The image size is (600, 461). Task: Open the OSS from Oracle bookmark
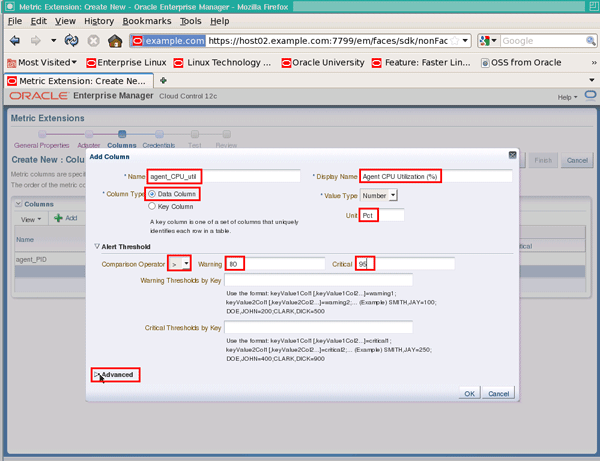pos(521,62)
